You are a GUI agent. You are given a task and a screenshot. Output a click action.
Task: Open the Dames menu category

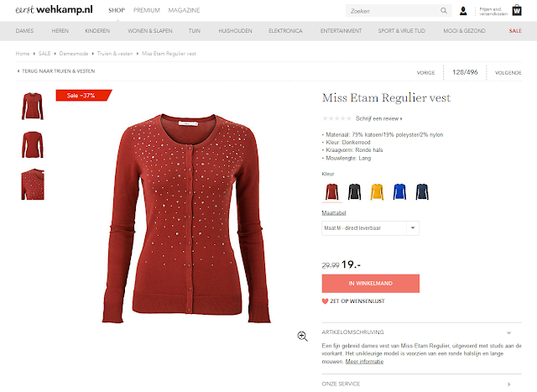point(24,31)
